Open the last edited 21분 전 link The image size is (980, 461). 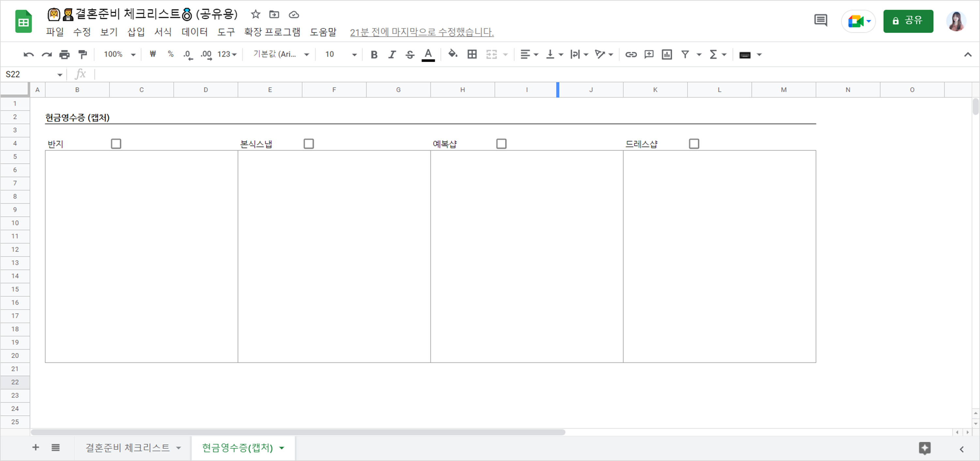tap(421, 32)
